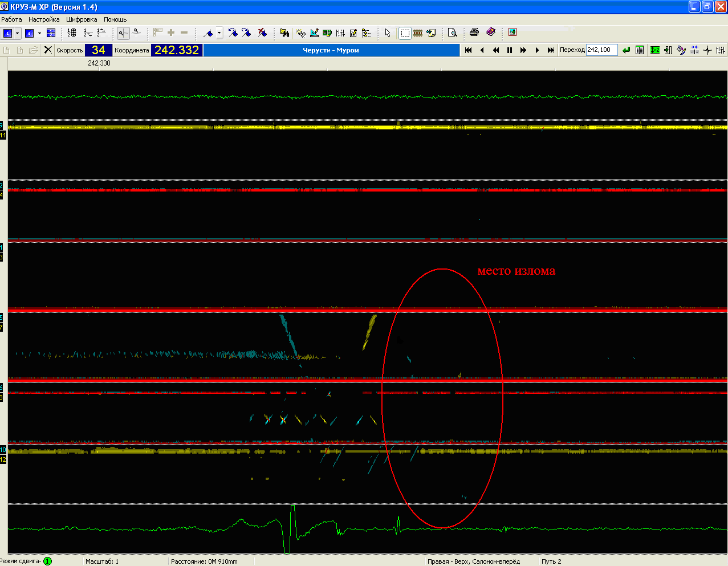Click the table list icon after jump arrow
This screenshot has width=728, height=566.
(x=640, y=50)
